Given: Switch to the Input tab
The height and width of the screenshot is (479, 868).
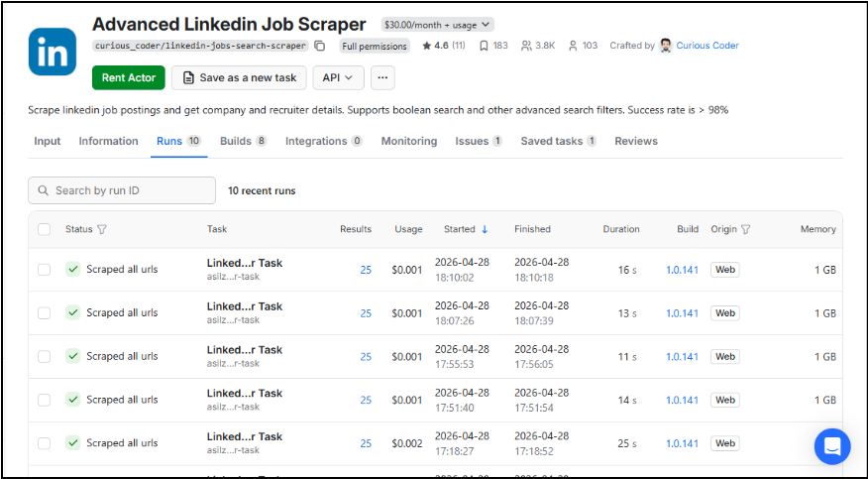Looking at the screenshot, I should click(x=47, y=141).
